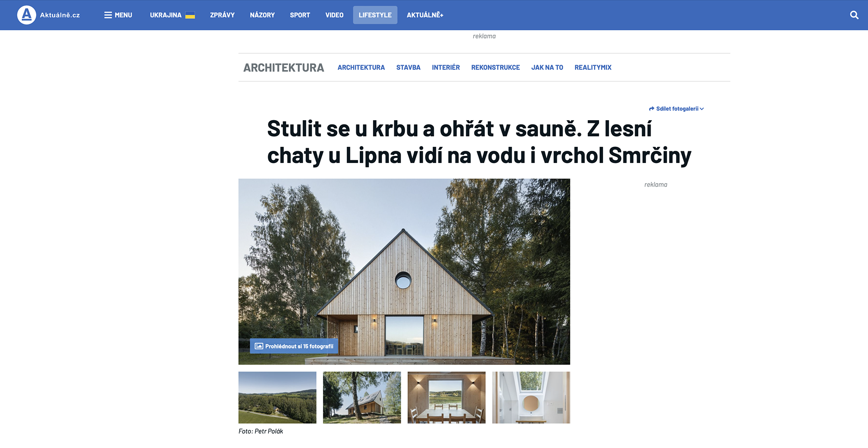Image resolution: width=868 pixels, height=448 pixels.
Task: Click Prohlédnout si 15 fotografií button
Action: (x=294, y=346)
